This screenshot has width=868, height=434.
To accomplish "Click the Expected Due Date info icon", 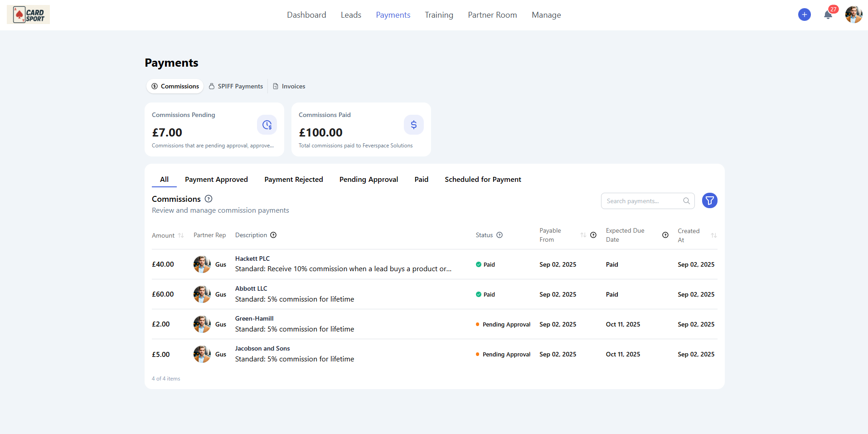I will point(665,235).
